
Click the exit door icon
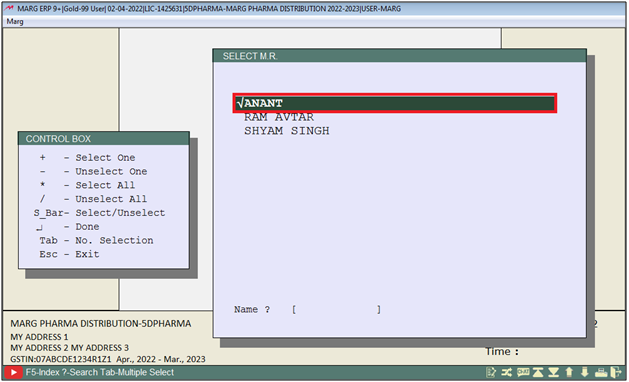pos(616,372)
